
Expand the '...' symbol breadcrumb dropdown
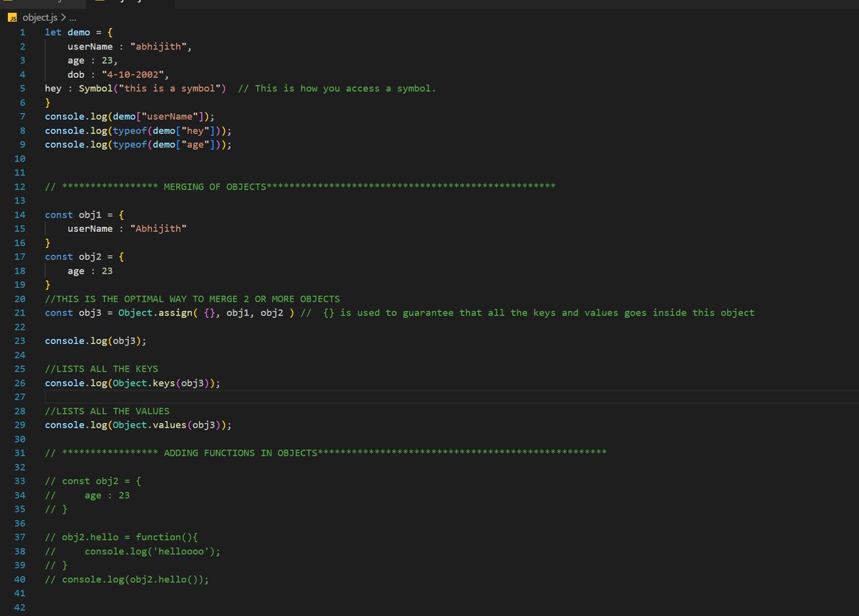[x=73, y=17]
